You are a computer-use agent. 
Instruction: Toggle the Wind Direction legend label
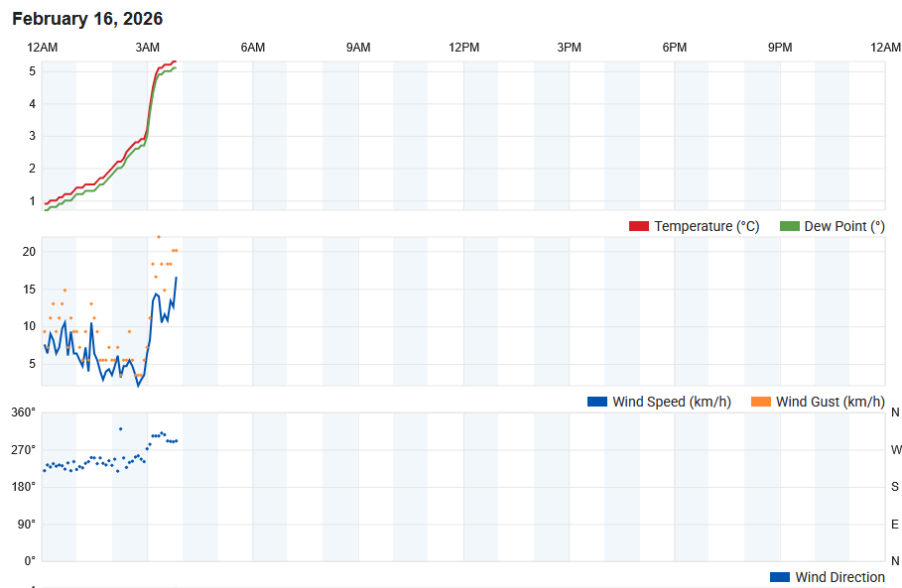[x=839, y=576]
